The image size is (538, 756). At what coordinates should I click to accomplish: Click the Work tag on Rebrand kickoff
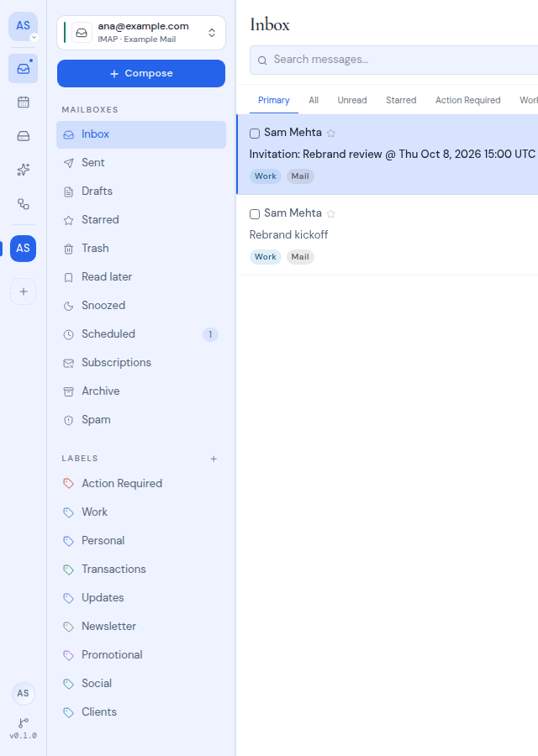pos(266,257)
